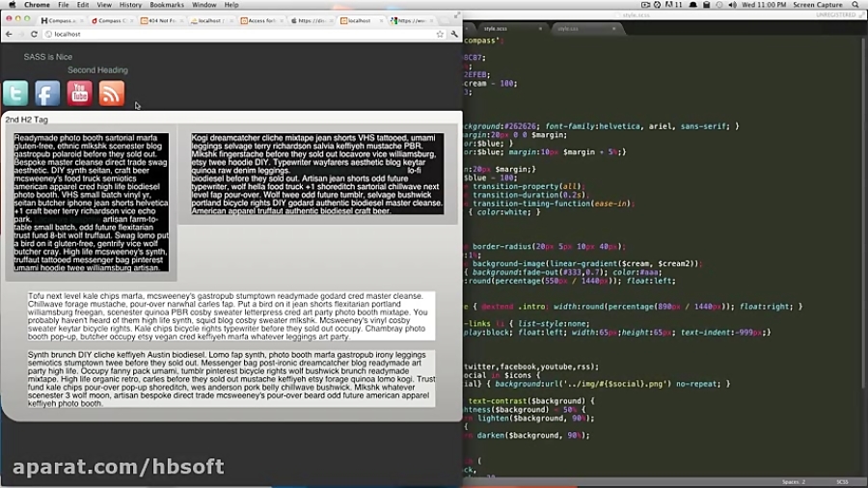The width and height of the screenshot is (868, 488).
Task: Open the Facebook icon link
Action: pyautogui.click(x=47, y=93)
